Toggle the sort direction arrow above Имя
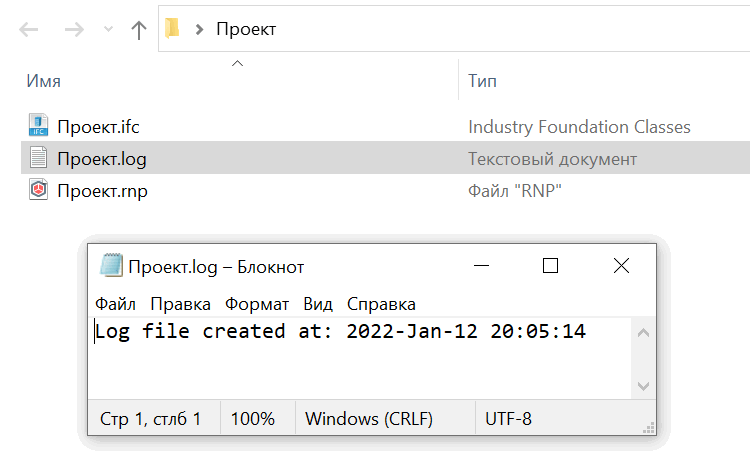 point(237,63)
